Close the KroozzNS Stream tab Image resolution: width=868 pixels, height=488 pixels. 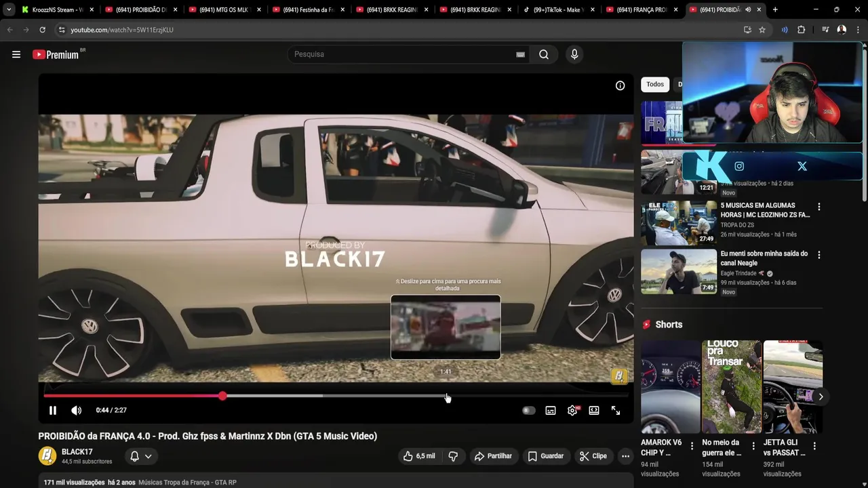[92, 9]
